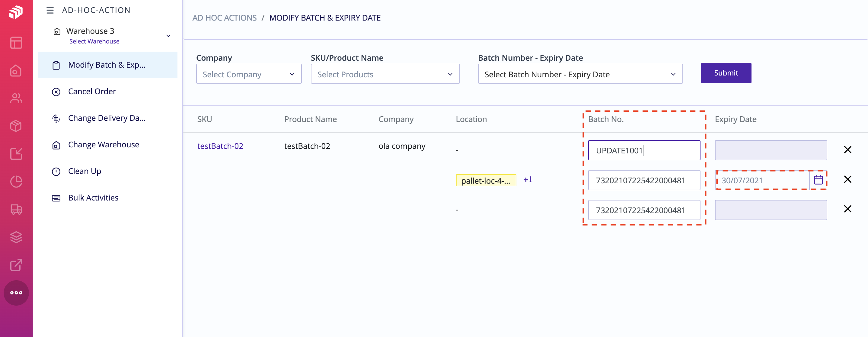This screenshot has height=337, width=868.
Task: Click the AD HOC ACTIONS breadcrumb
Action: coord(225,18)
